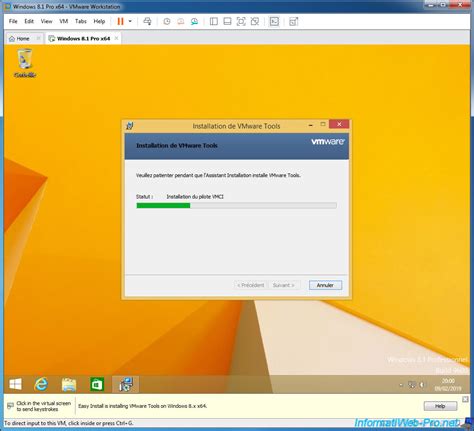The height and width of the screenshot is (431, 474).
Task: Revert to snapshot using the orange snapshot icon
Action: tap(181, 22)
